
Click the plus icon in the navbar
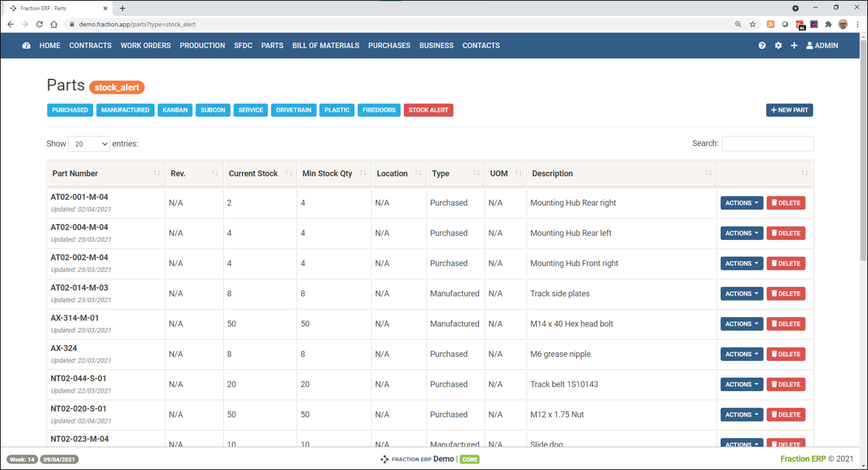point(794,46)
